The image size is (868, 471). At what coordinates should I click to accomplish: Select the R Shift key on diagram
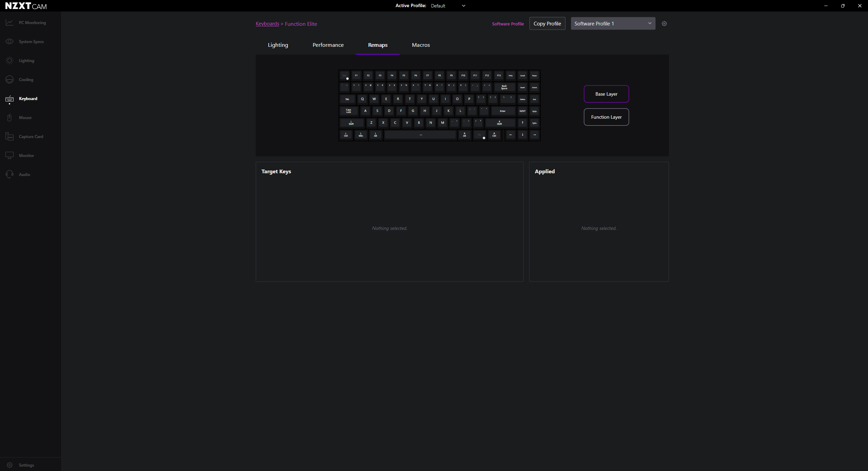coord(500,123)
